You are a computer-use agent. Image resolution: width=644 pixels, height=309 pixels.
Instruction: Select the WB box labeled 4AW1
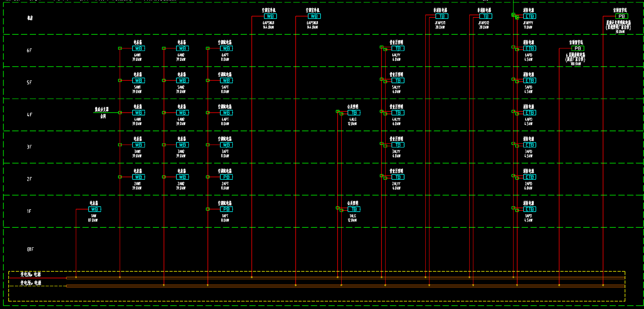point(139,113)
